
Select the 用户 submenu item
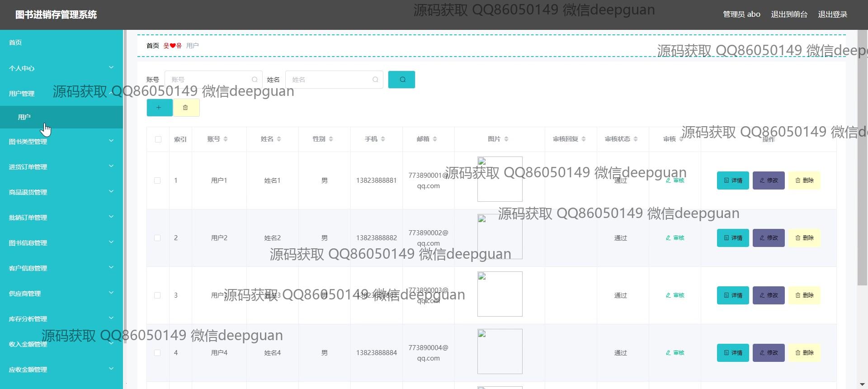pyautogui.click(x=24, y=117)
